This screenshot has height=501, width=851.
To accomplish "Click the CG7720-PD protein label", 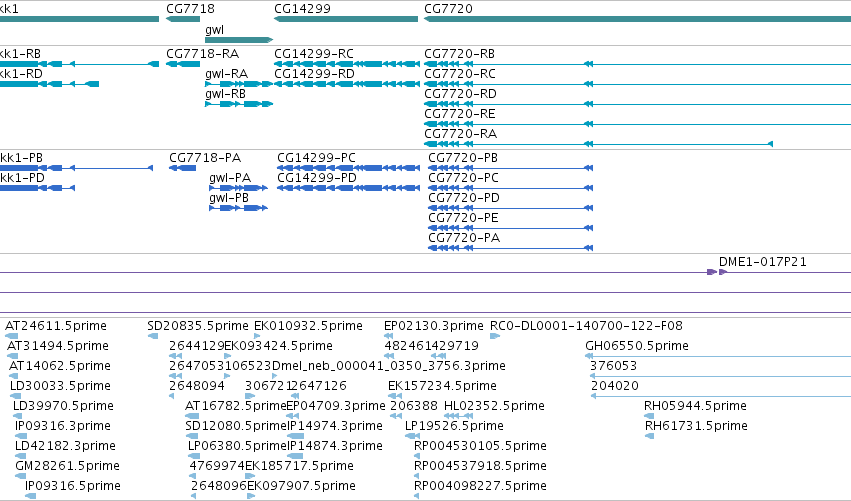I will coord(464,198).
